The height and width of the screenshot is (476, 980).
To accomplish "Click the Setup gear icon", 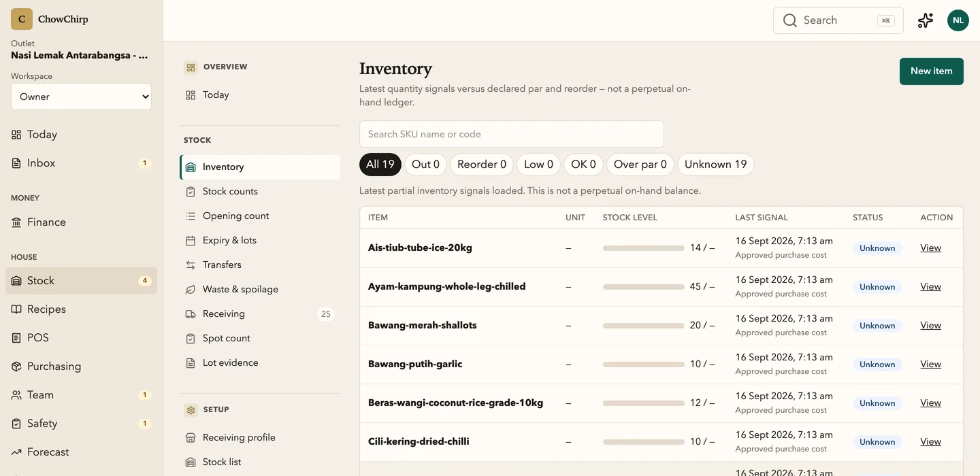I will point(191,410).
